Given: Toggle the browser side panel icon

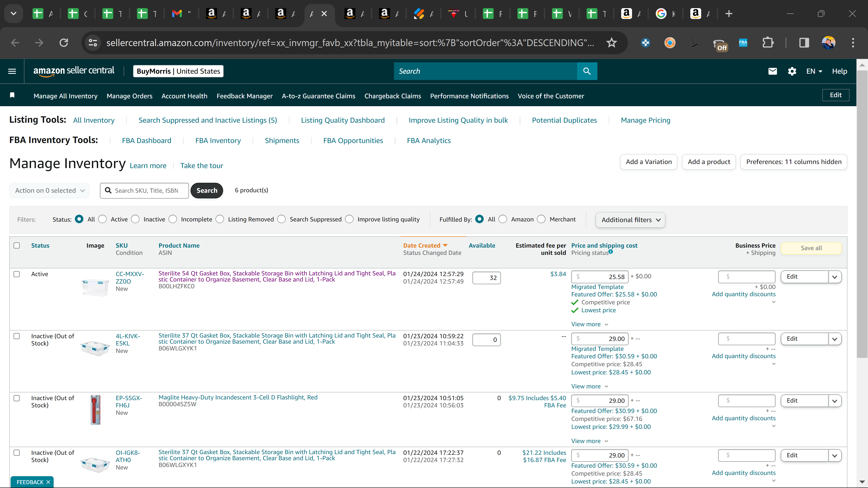Looking at the screenshot, I should coord(804,43).
